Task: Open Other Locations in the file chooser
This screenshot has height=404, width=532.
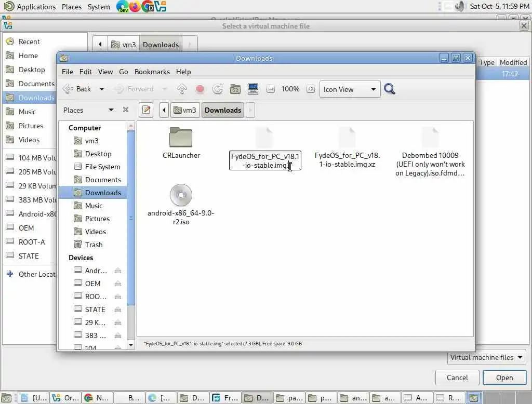Action: tap(31, 274)
